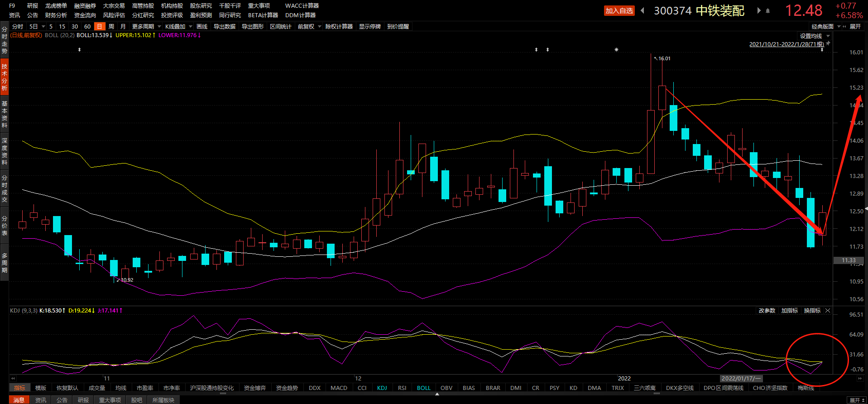The height and width of the screenshot is (404, 868).
Task: Click the date range link 2021/10/21-2022/1/28
Action: [x=786, y=44]
